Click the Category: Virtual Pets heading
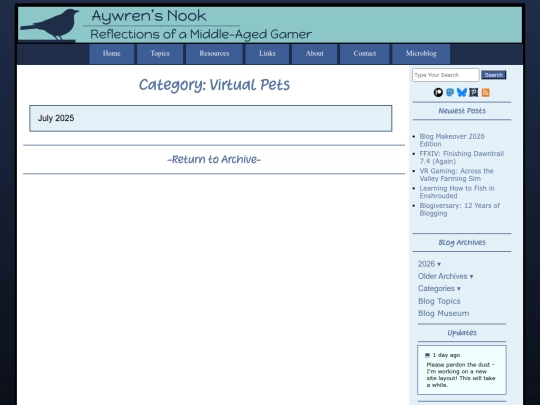This screenshot has width=540, height=405. click(214, 85)
